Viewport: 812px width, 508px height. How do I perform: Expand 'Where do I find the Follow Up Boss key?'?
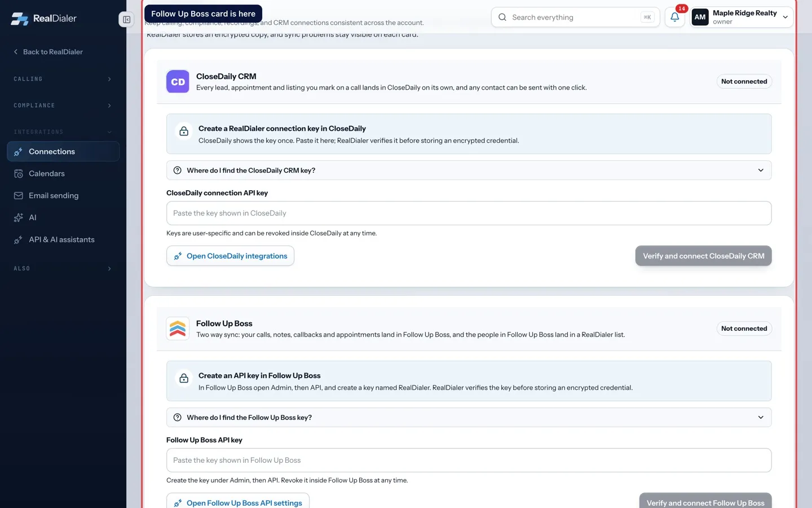point(469,418)
